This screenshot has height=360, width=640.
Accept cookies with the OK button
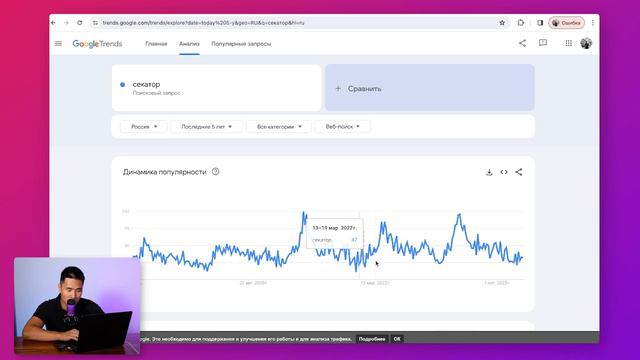tap(397, 339)
